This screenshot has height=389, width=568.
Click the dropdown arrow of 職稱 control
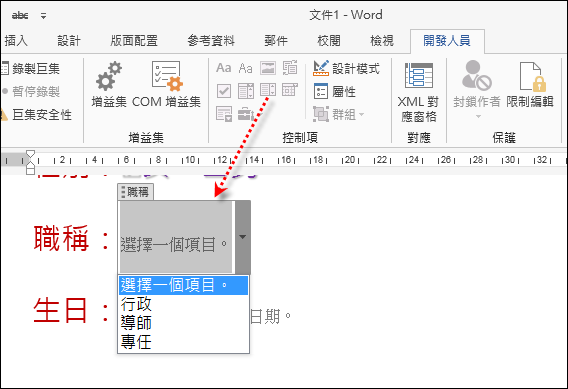242,237
